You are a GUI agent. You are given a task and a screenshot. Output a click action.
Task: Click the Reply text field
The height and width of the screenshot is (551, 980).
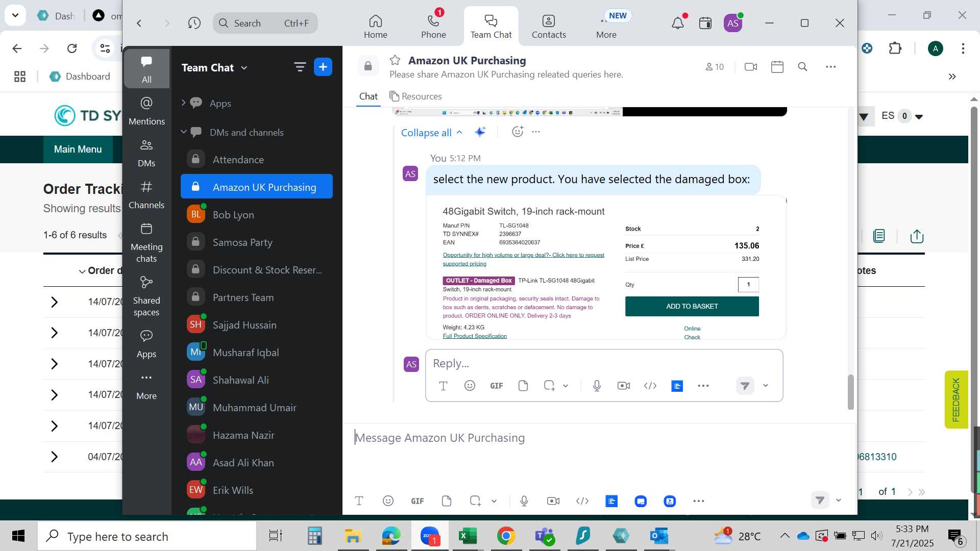point(604,363)
